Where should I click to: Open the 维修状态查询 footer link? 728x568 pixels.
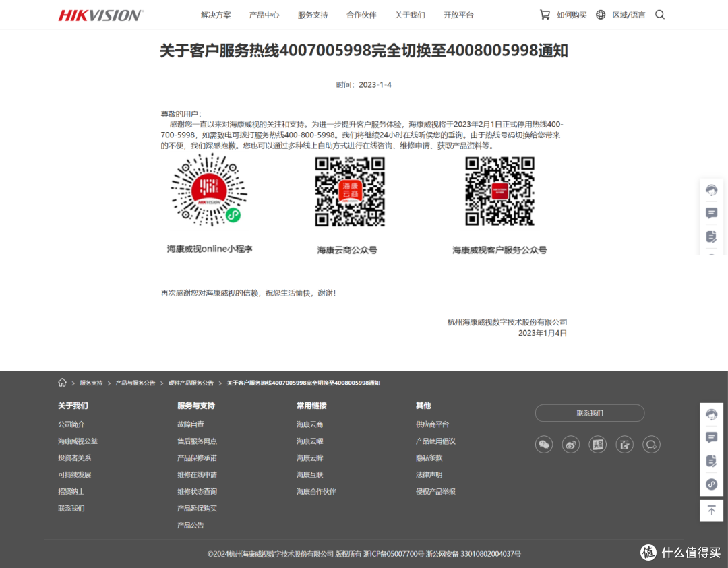coord(197,491)
